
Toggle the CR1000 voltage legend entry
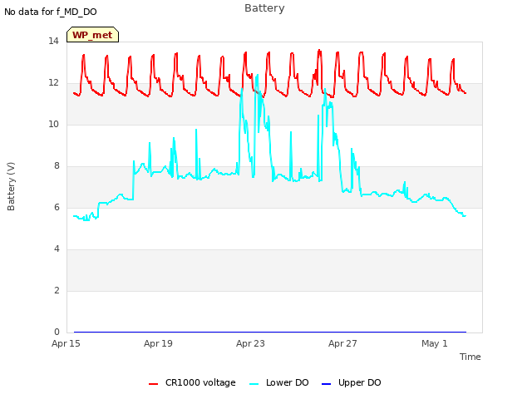[192, 382]
